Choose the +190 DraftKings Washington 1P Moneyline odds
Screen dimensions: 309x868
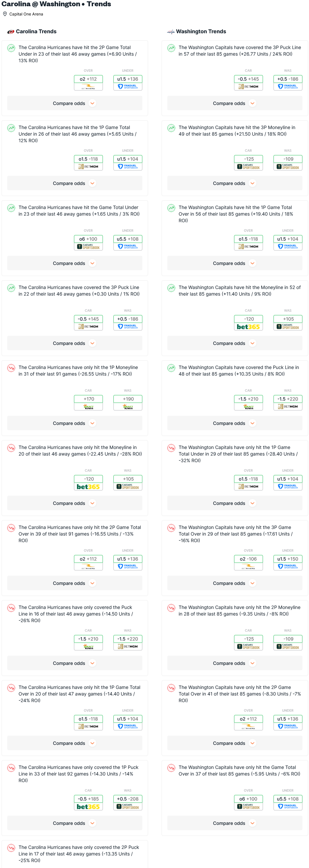click(128, 402)
